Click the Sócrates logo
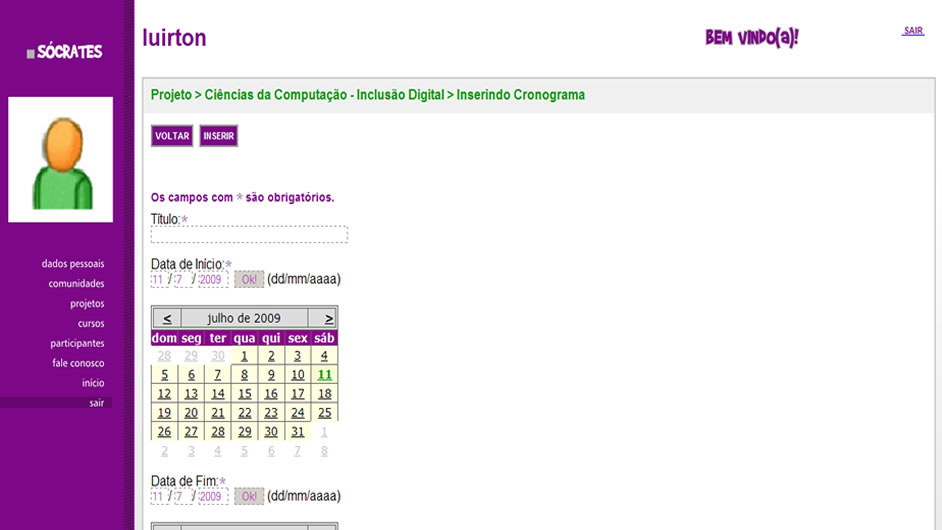 (66, 52)
